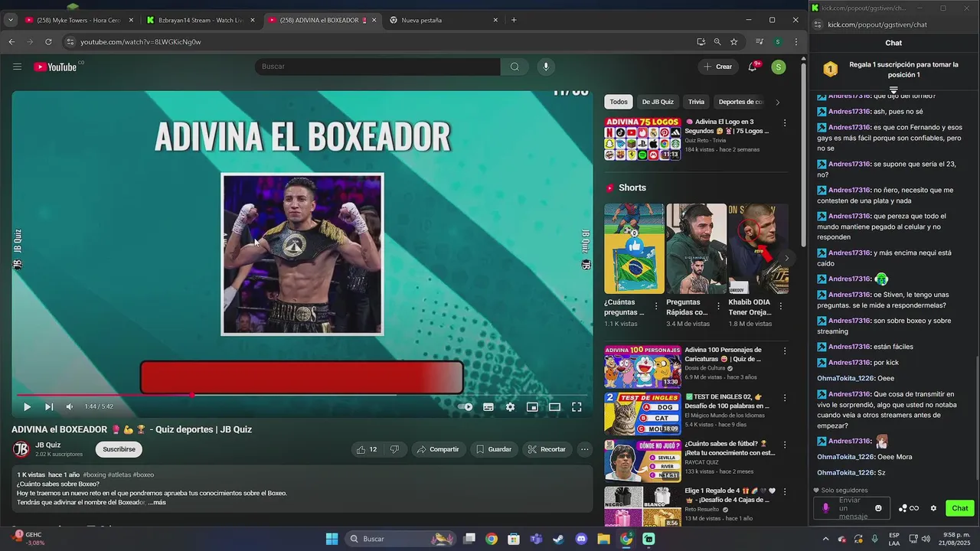Go back in Chrome
Image resolution: width=980 pixels, height=551 pixels.
11,42
